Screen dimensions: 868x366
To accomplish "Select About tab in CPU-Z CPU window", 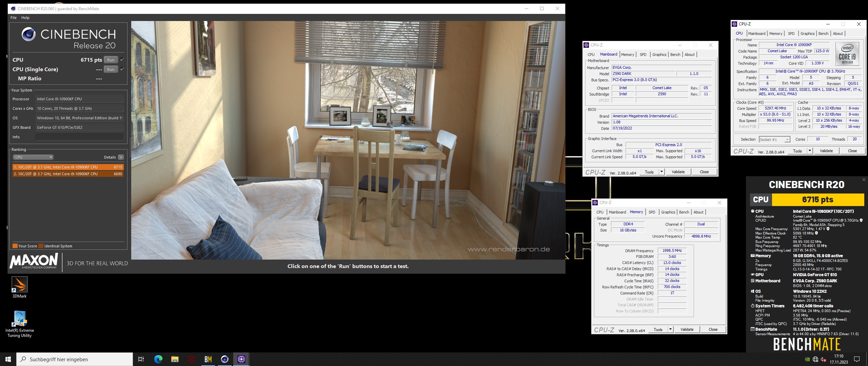I will click(x=837, y=34).
